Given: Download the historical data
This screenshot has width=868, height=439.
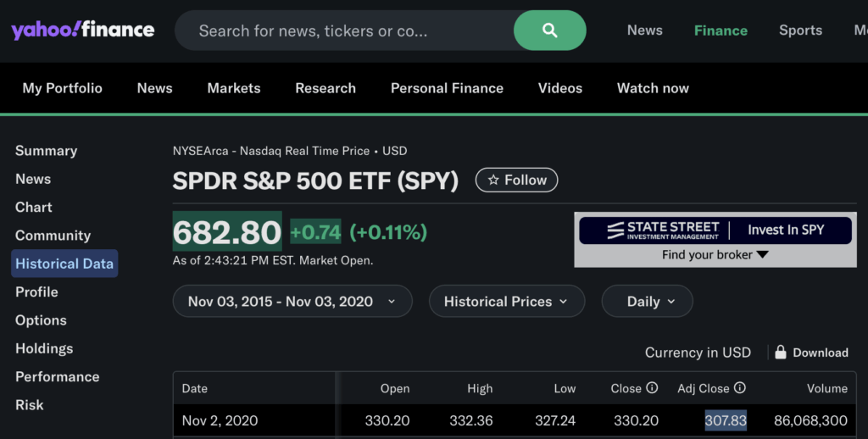Looking at the screenshot, I should click(x=820, y=353).
